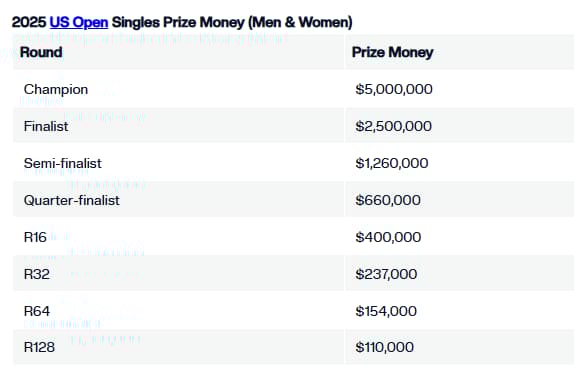Click the $400,000 prize cell
Screen dimensions: 574x378
[x=388, y=237]
